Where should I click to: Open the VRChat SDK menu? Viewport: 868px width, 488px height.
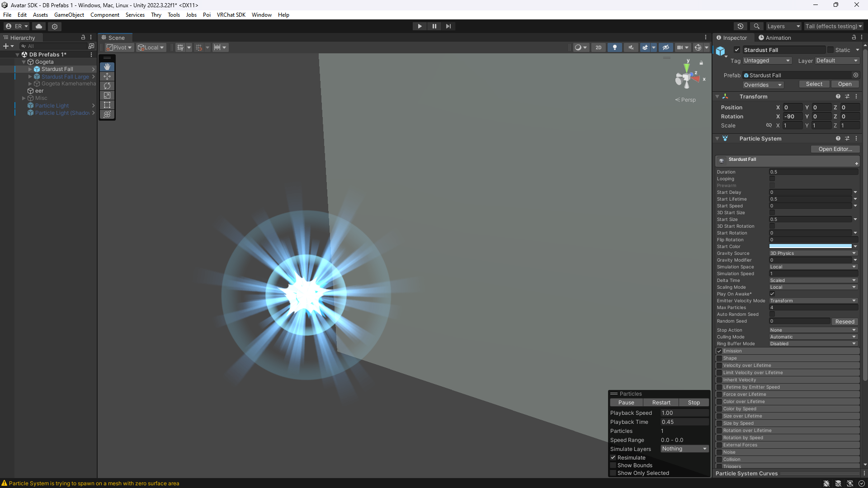(231, 15)
